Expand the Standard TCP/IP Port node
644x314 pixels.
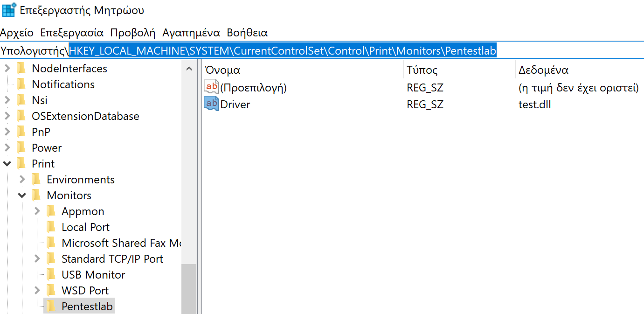[37, 258]
